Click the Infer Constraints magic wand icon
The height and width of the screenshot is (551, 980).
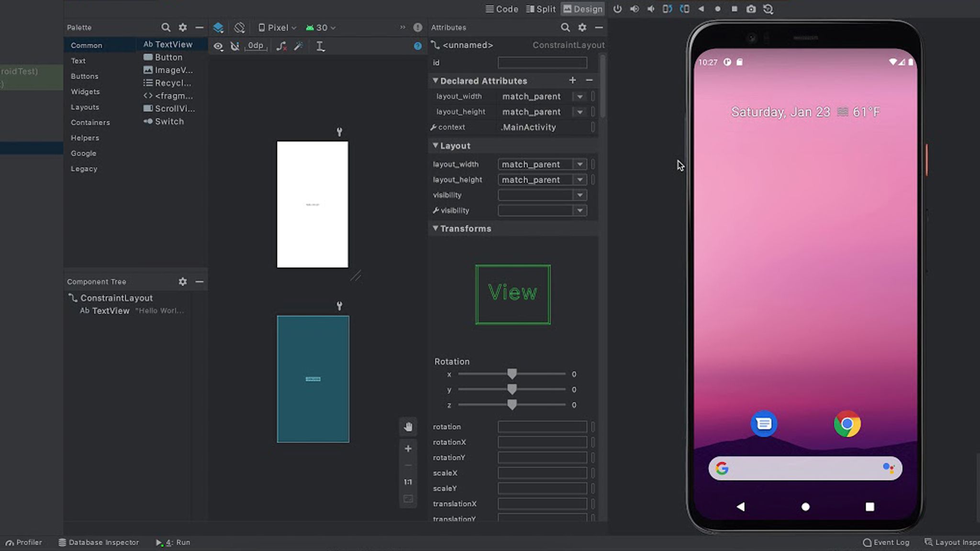point(298,46)
